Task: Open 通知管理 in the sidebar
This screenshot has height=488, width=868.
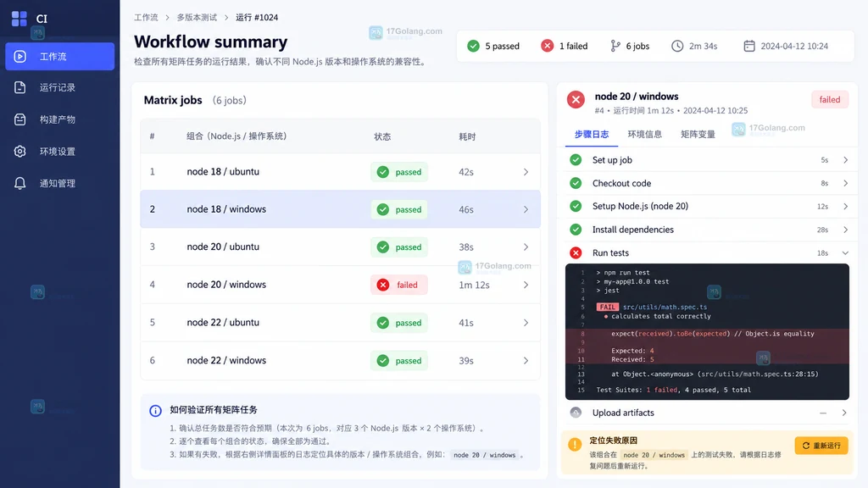Action: 60,183
